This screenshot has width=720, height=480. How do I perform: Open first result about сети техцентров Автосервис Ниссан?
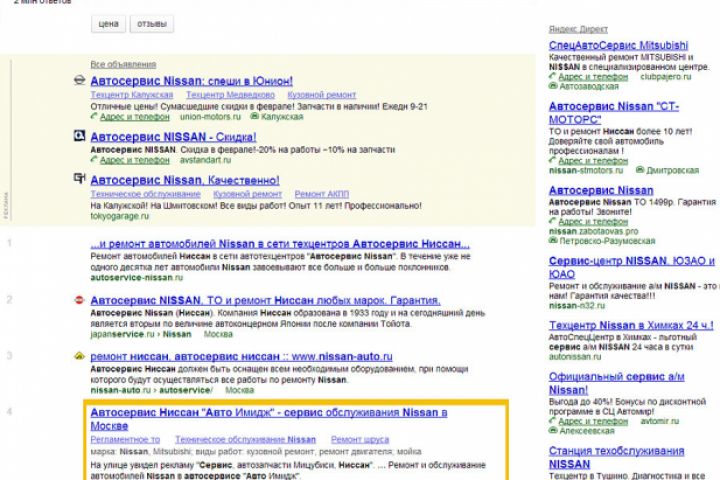tap(280, 244)
